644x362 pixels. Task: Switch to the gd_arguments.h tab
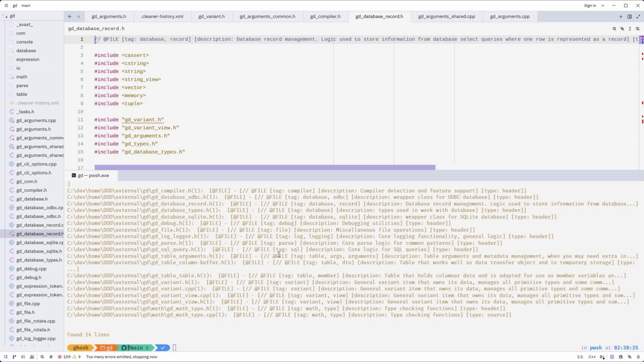109,17
